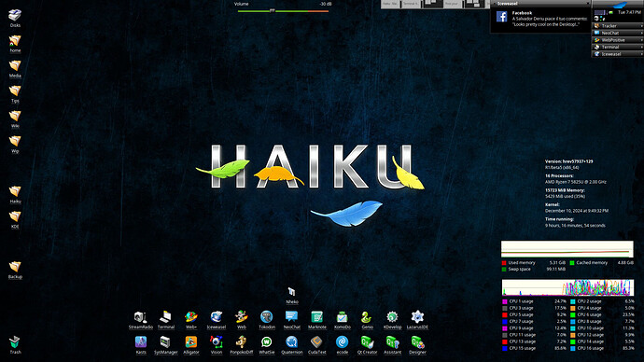This screenshot has height=362, width=644.
Task: Launch the Vision IRC icon
Action: [216, 341]
